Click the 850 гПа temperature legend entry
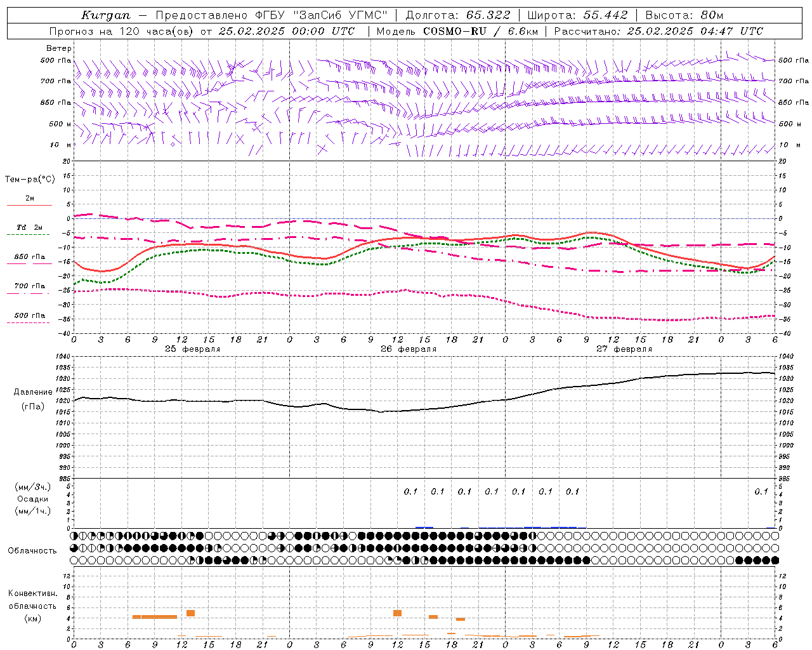 (30, 257)
